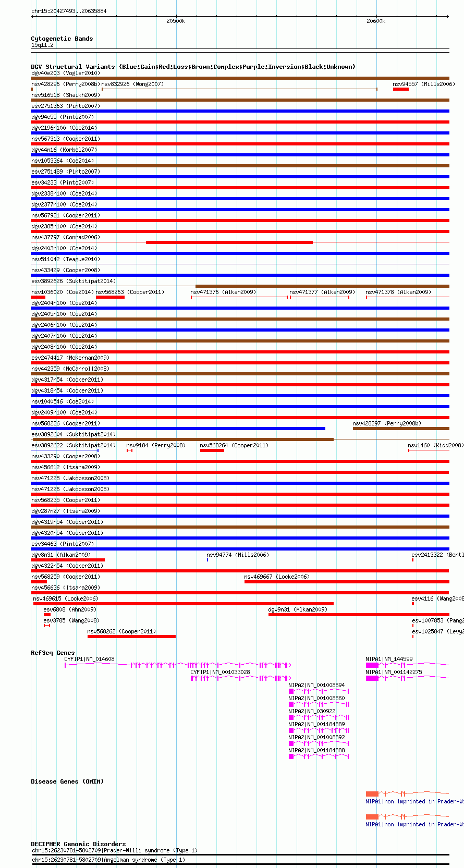Viewport: 464px width, 868px height.
Task: Click the nsv568262 (Cooper2011) label
Action: [121, 631]
